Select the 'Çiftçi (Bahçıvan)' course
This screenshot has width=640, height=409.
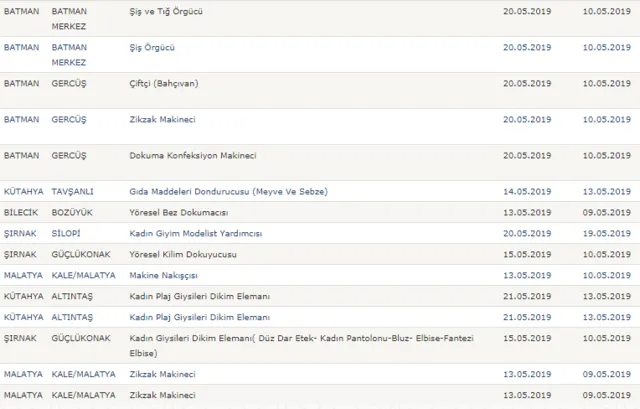[164, 83]
